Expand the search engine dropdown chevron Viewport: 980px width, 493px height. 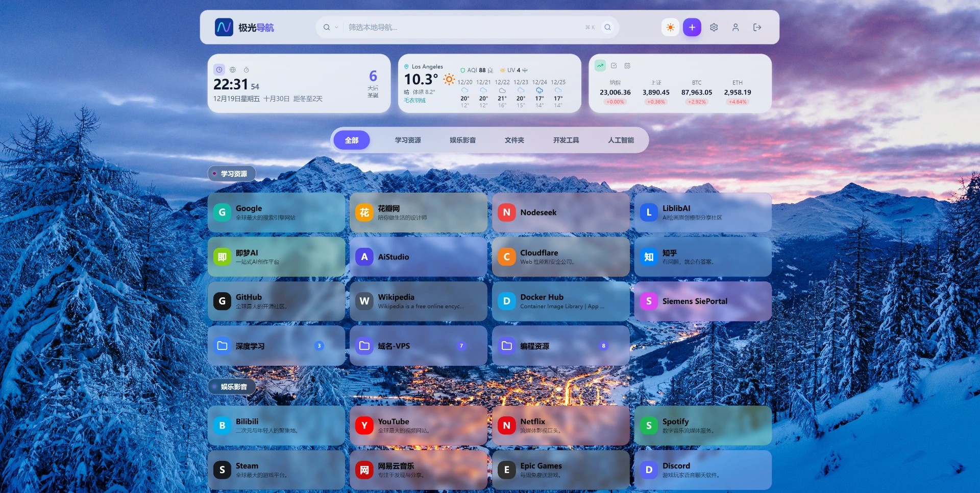[336, 28]
